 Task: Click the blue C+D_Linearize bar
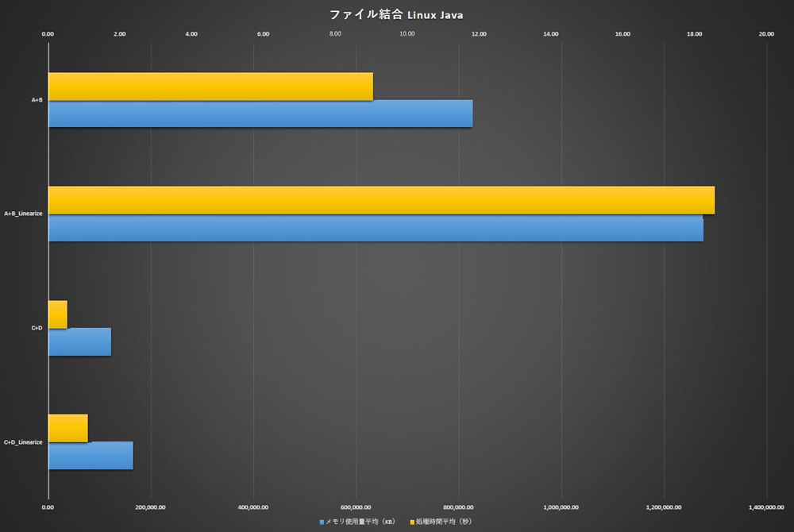click(91, 456)
